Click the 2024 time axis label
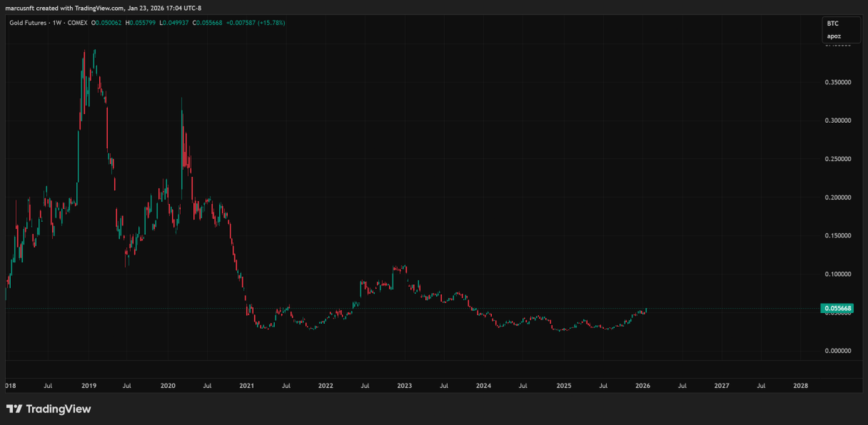The width and height of the screenshot is (868, 425). tap(483, 386)
